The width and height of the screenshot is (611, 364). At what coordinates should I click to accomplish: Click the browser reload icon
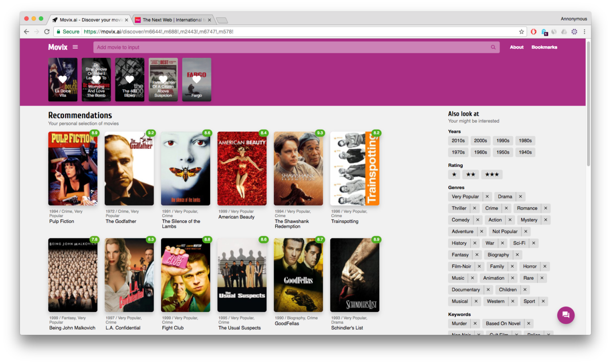(x=47, y=32)
